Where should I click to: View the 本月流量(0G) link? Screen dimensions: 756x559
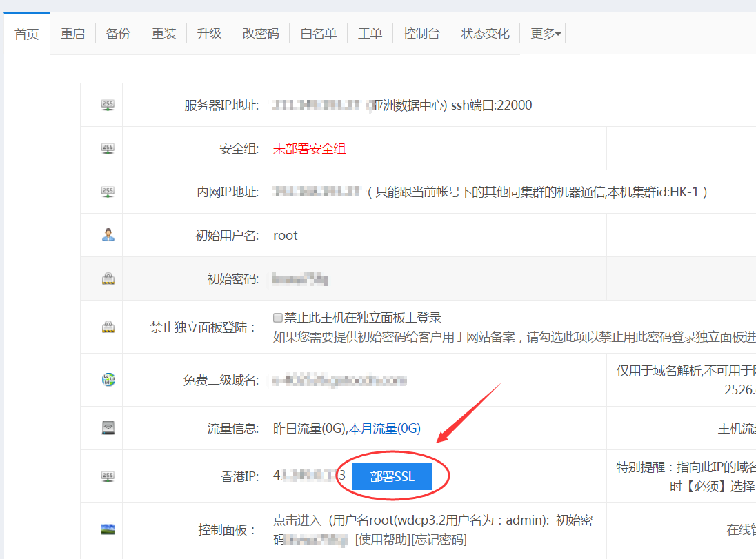coord(384,428)
